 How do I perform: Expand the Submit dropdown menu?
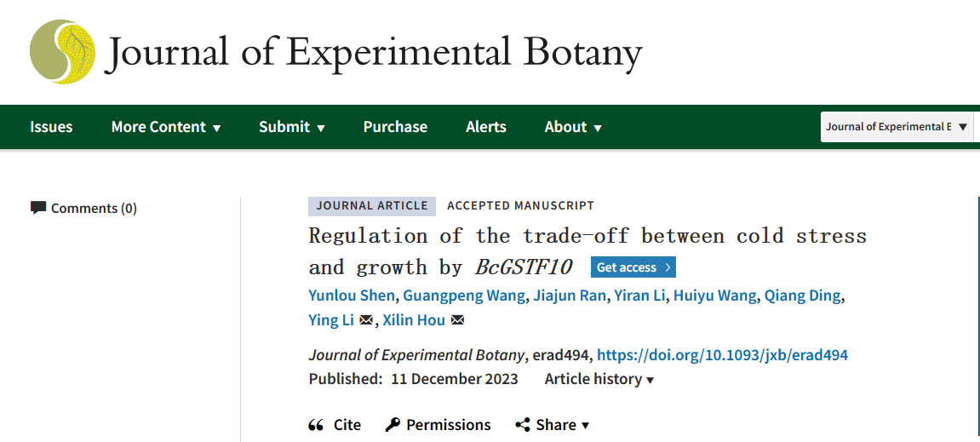coord(292,127)
